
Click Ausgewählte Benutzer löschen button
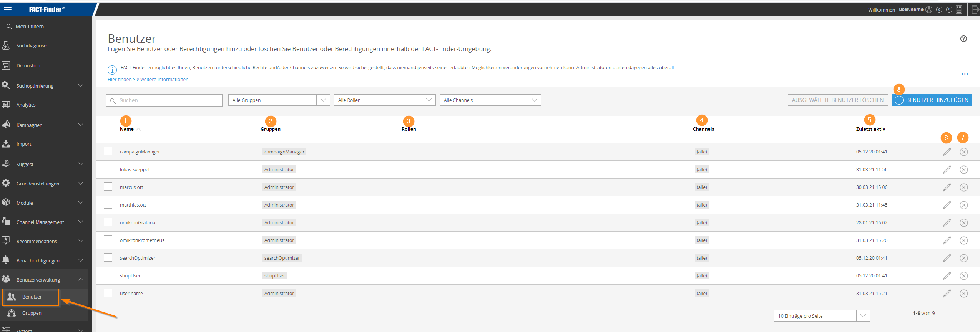coord(838,100)
